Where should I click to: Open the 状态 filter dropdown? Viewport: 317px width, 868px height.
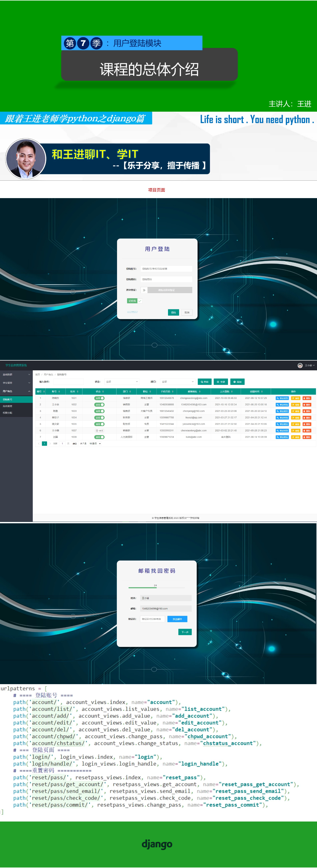pyautogui.click(x=122, y=381)
